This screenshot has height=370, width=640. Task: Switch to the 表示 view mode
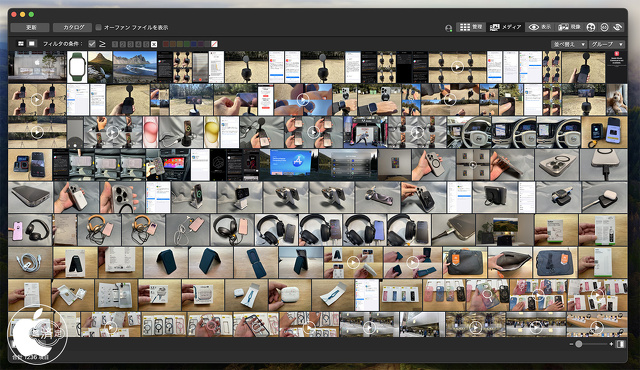pyautogui.click(x=540, y=27)
